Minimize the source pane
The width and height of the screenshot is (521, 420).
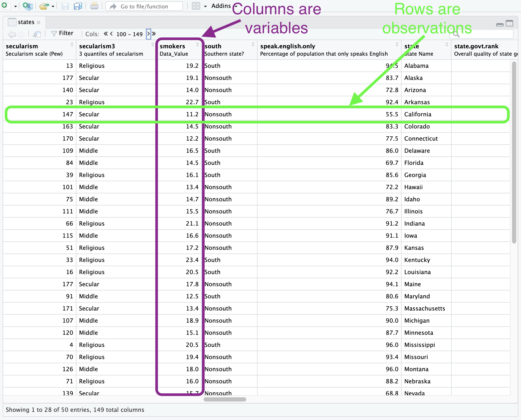point(500,25)
